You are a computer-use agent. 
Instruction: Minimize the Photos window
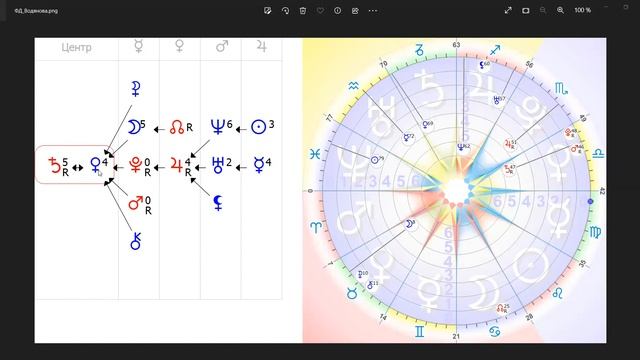pos(606,7)
